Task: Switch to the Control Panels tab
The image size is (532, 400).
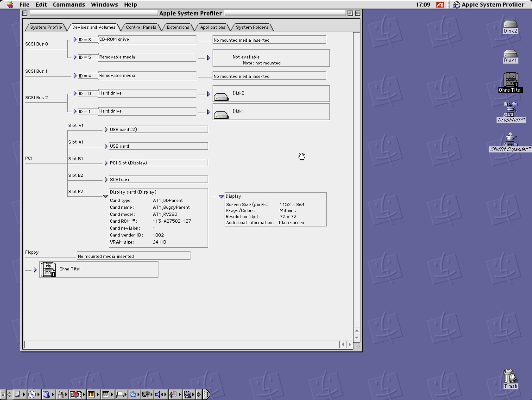Action: click(141, 27)
